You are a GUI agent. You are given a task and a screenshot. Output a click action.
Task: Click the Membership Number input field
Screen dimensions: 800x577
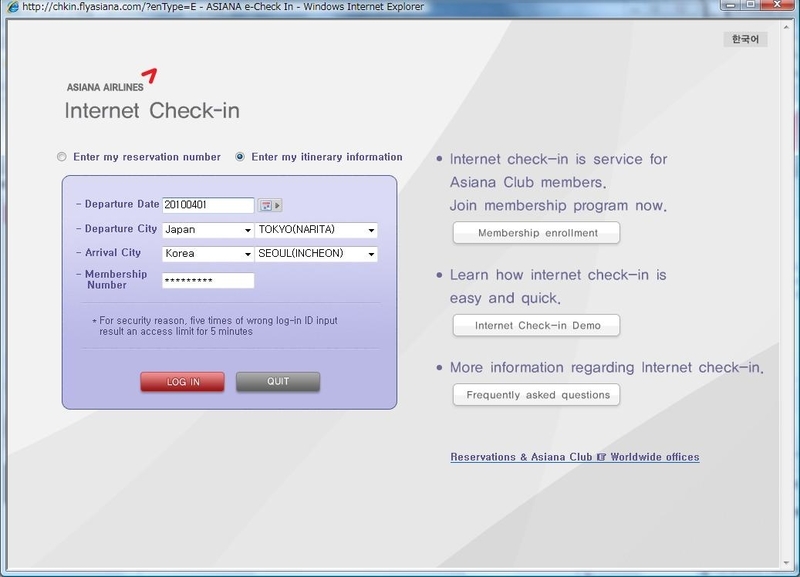208,281
